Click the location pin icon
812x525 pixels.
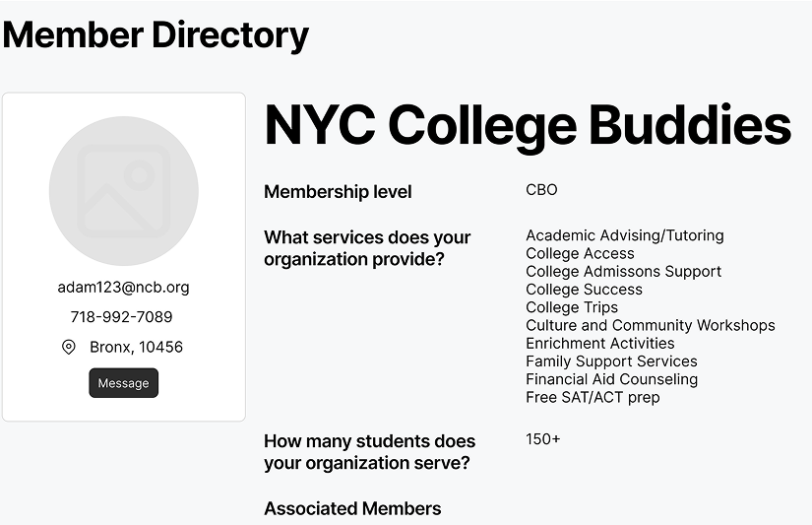69,347
